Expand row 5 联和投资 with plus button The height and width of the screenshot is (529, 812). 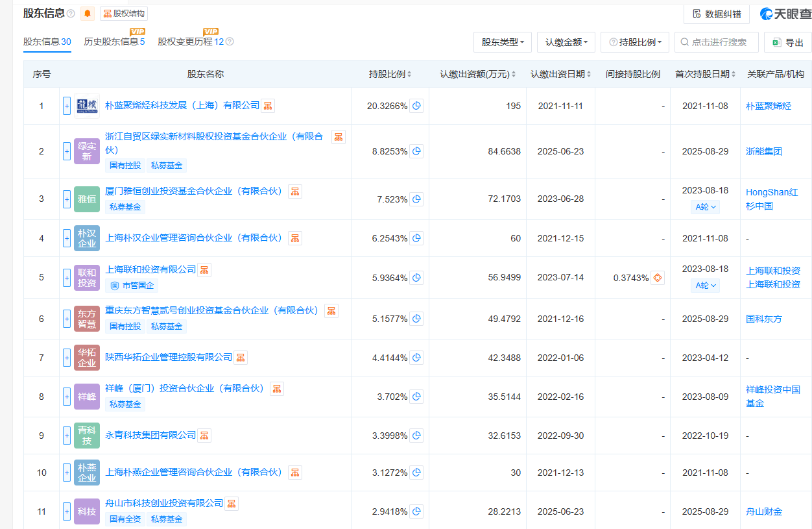point(67,278)
